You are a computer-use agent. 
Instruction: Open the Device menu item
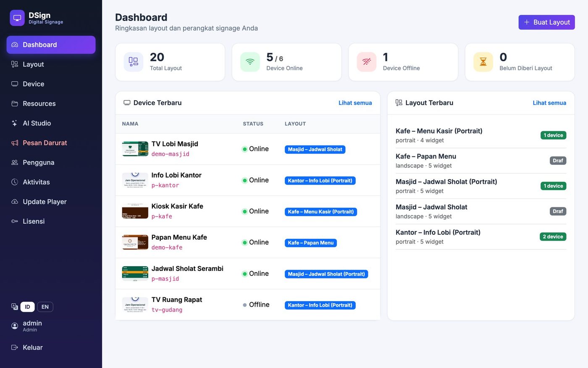[x=51, y=84]
